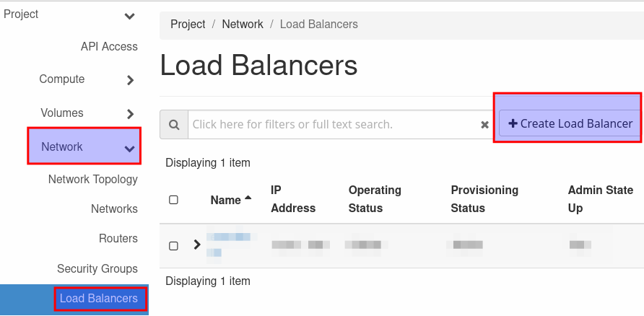This screenshot has height=316, width=644.
Task: Select Load Balancers in sidebar
Action: pos(98,299)
